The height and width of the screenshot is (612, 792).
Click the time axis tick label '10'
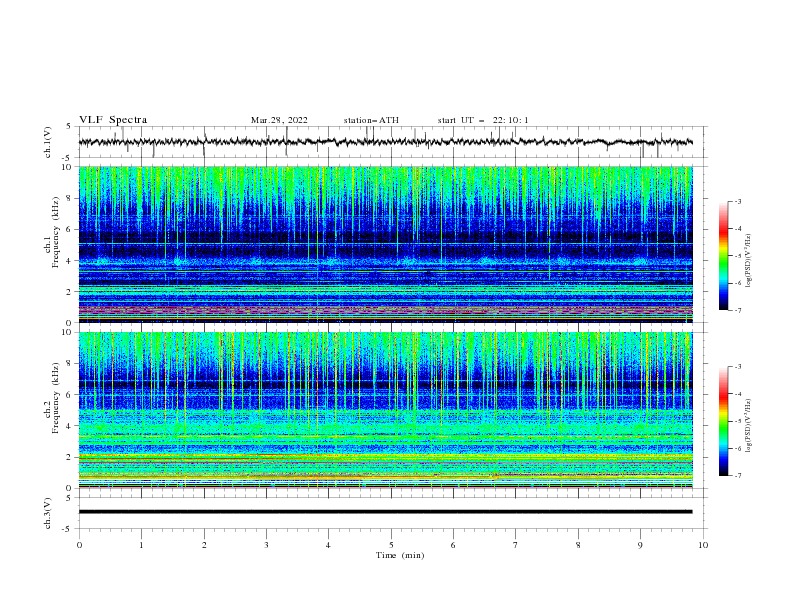tap(703, 545)
